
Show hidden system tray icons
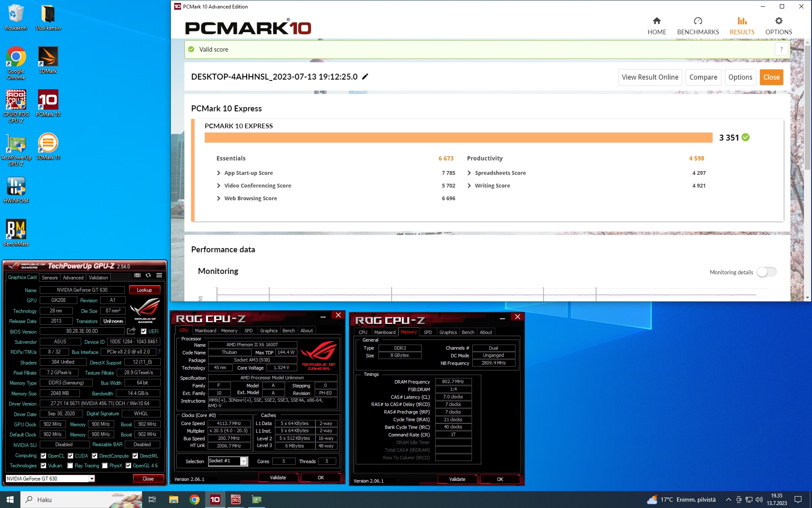tap(728, 500)
